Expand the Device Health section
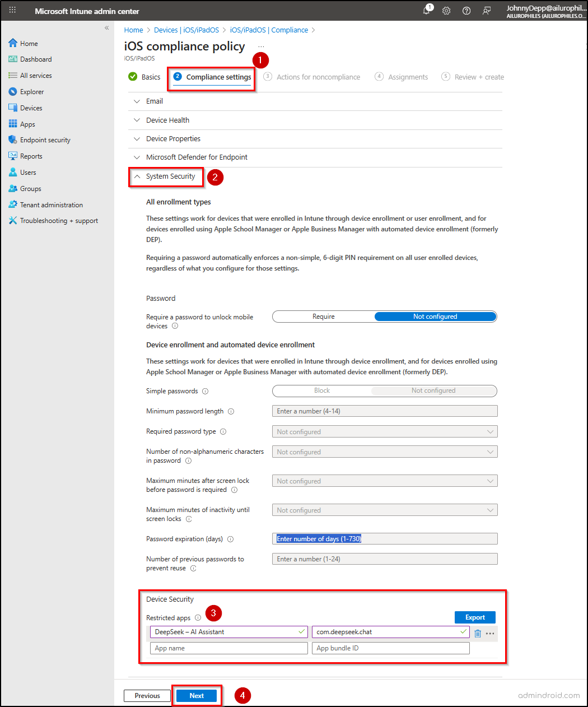Viewport: 588px width, 707px height. [x=167, y=120]
